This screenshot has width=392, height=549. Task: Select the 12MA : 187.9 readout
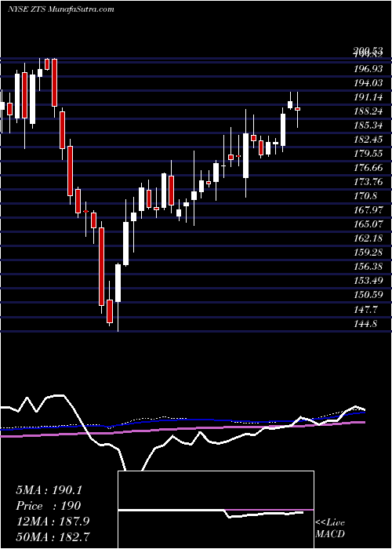[x=53, y=522]
